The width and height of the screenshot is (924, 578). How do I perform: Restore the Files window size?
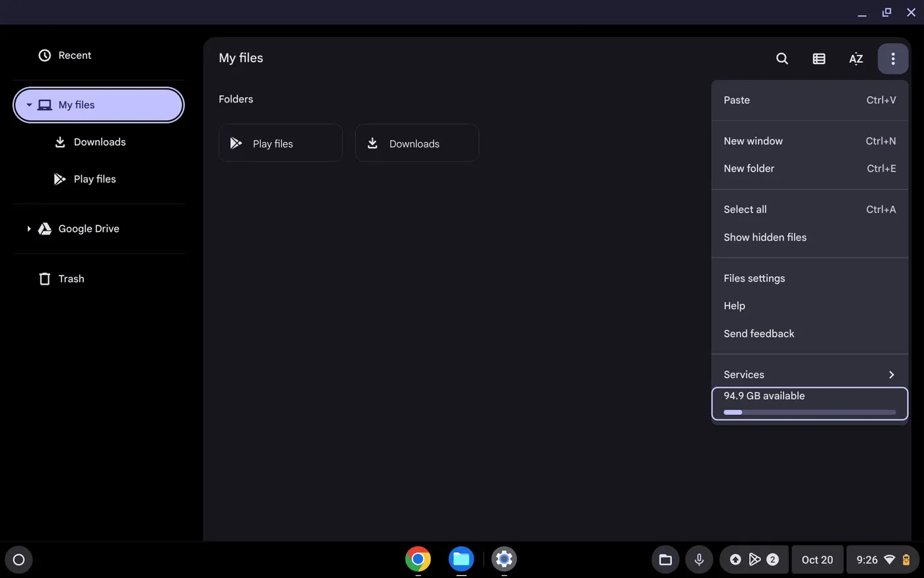click(886, 13)
